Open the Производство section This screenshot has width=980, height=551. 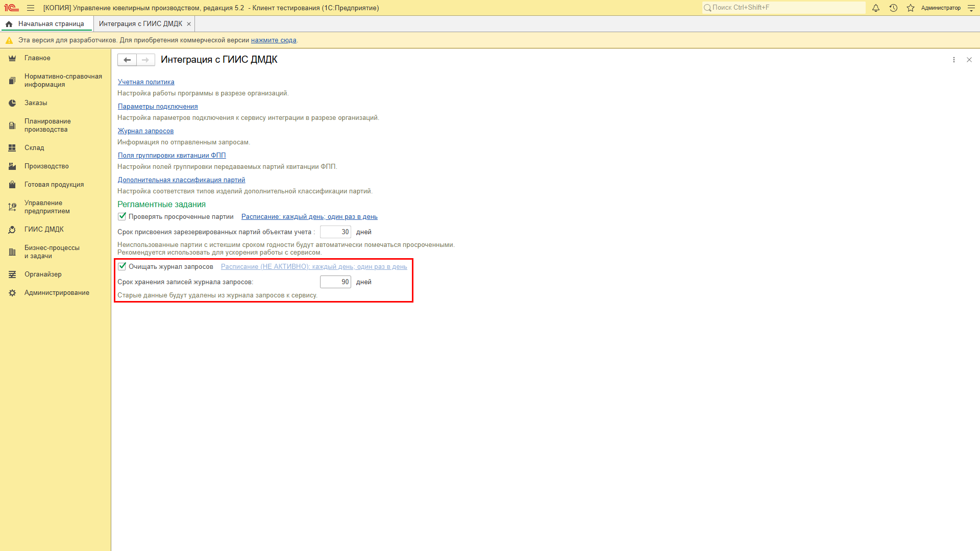46,166
